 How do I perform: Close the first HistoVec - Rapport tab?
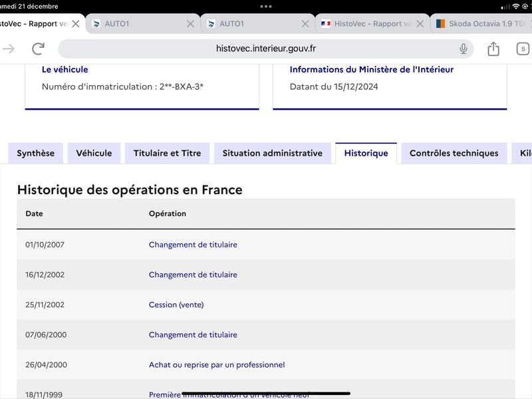pyautogui.click(x=76, y=24)
